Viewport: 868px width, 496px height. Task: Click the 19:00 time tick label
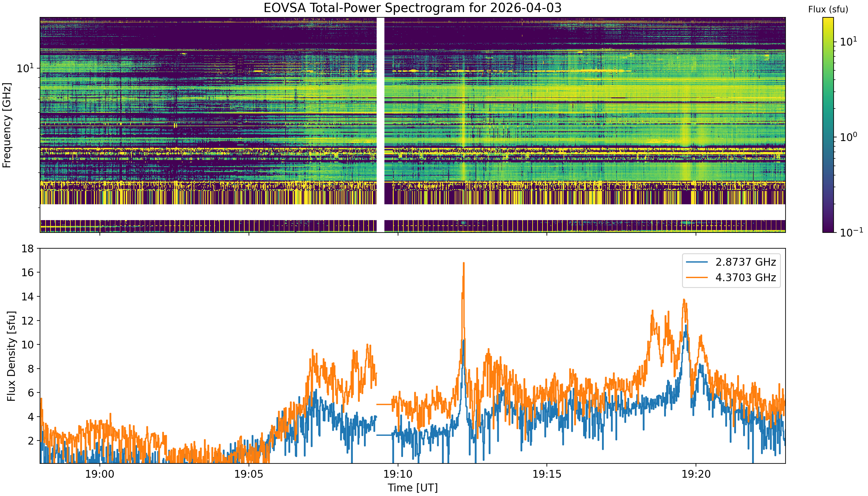tap(100, 474)
